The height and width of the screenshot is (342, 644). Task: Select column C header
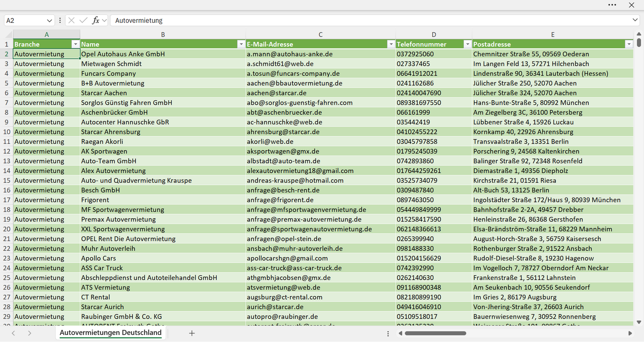tap(320, 34)
